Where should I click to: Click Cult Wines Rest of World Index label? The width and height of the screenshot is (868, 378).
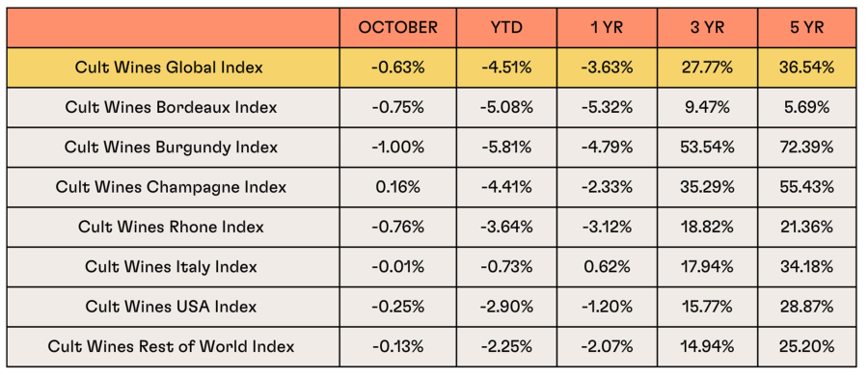(171, 346)
